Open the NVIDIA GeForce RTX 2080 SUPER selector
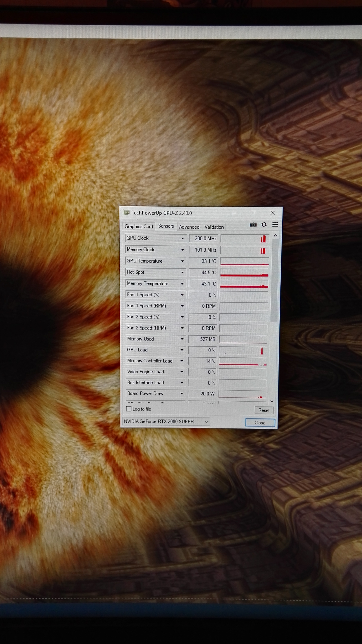The height and width of the screenshot is (644, 362). [x=166, y=422]
